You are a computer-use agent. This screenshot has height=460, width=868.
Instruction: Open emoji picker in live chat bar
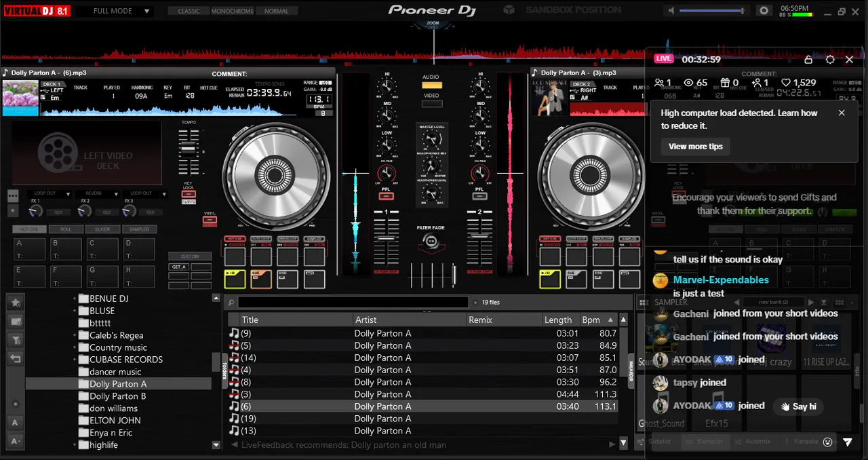click(827, 442)
